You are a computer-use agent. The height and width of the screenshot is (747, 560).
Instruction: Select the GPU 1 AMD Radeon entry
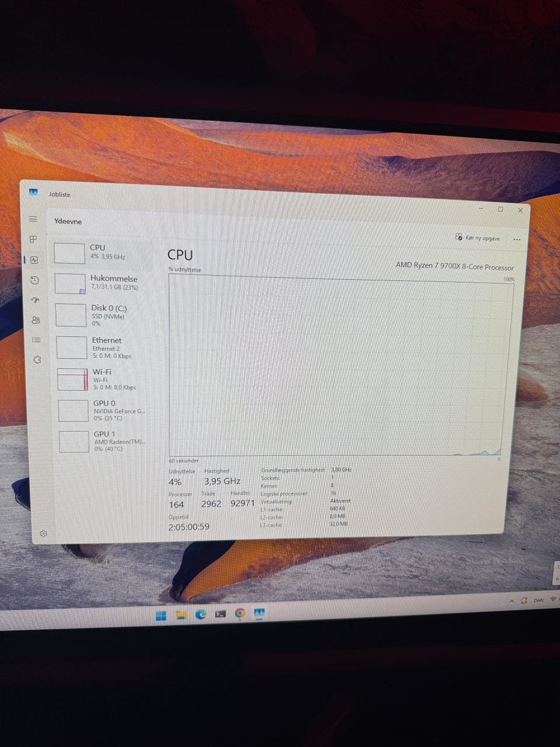(x=107, y=441)
